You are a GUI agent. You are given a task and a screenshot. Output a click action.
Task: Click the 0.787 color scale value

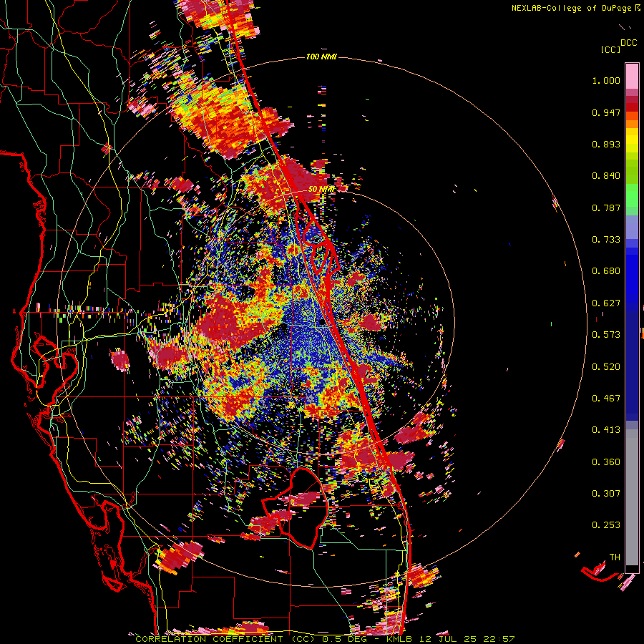[x=606, y=208]
